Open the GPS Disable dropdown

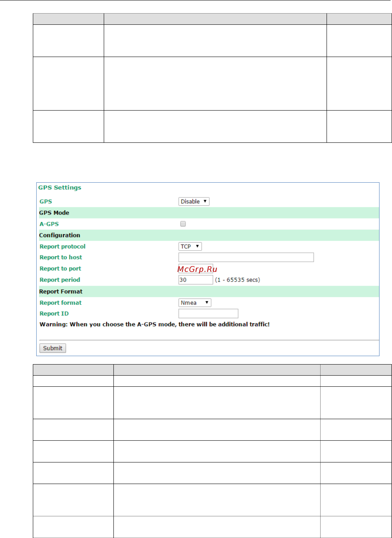(194, 201)
